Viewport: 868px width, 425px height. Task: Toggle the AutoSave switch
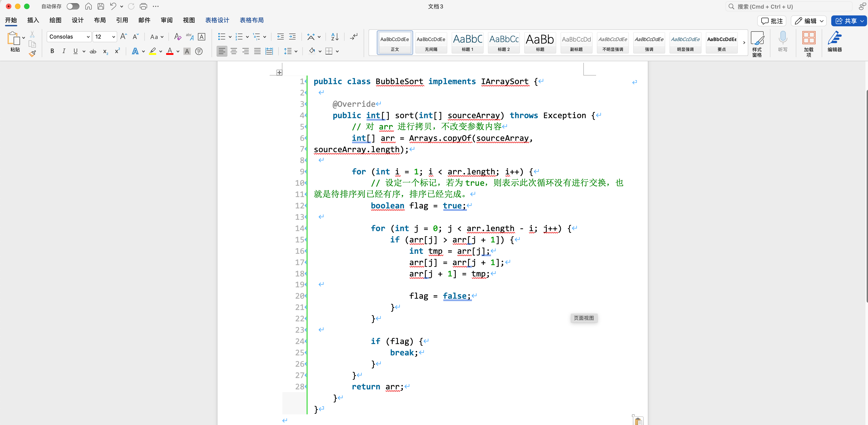(x=73, y=6)
